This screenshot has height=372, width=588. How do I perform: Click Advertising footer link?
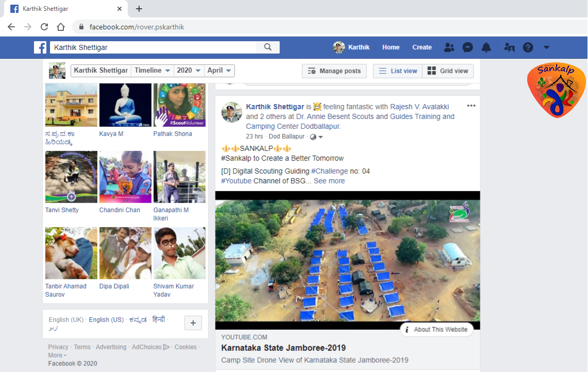click(111, 347)
